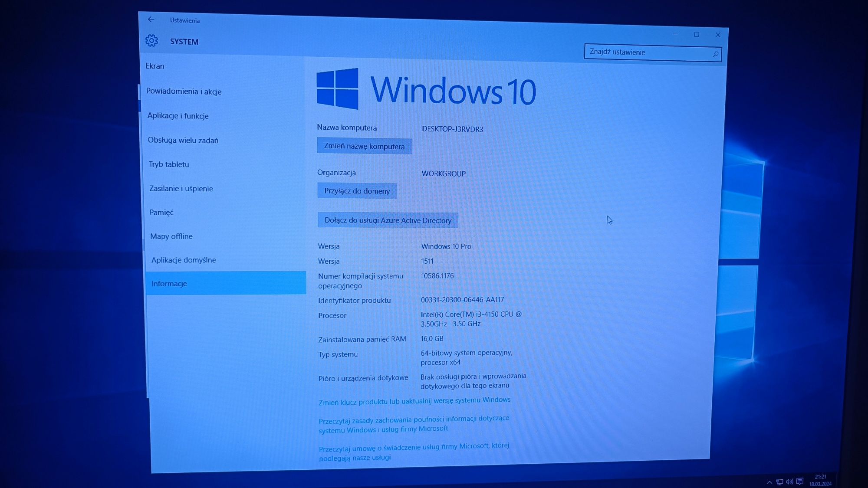868x488 pixels.
Task: Open the network tray icon
Action: coord(779,482)
